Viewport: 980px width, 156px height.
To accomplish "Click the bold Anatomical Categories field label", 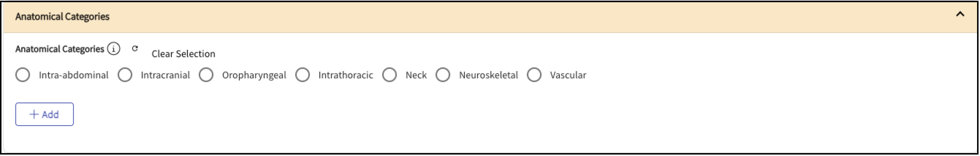I will point(60,49).
